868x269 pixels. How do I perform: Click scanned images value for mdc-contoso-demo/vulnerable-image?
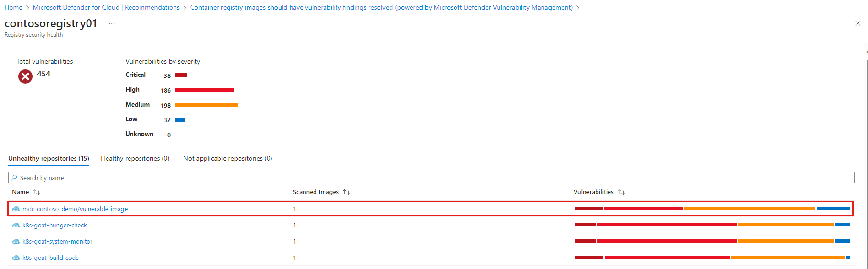pos(295,209)
